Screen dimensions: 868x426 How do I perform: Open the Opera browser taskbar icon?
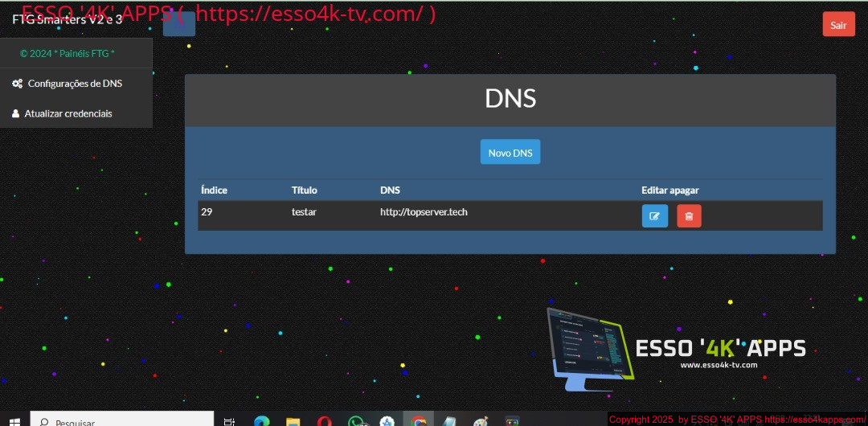click(x=325, y=421)
